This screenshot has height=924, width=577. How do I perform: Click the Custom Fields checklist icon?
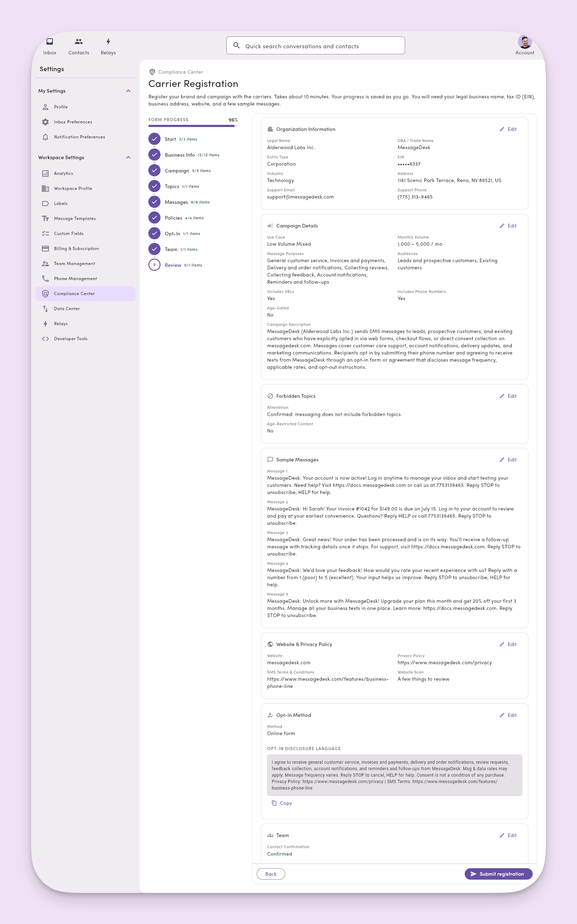click(45, 233)
